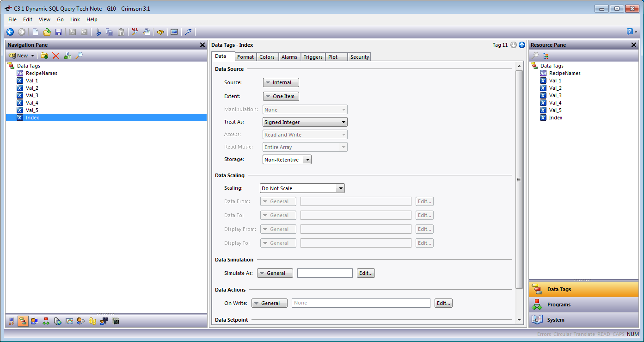Screen dimensions: 644x342
Task: Open the Display Pages category icon
Action: (34, 321)
